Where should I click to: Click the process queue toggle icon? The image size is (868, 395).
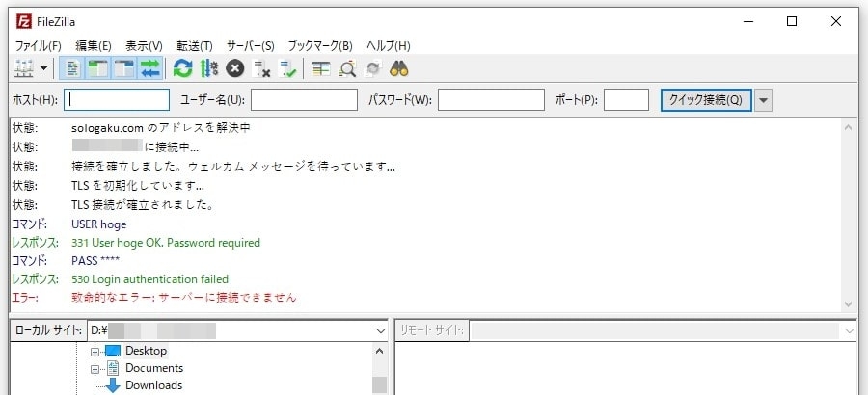[x=208, y=68]
